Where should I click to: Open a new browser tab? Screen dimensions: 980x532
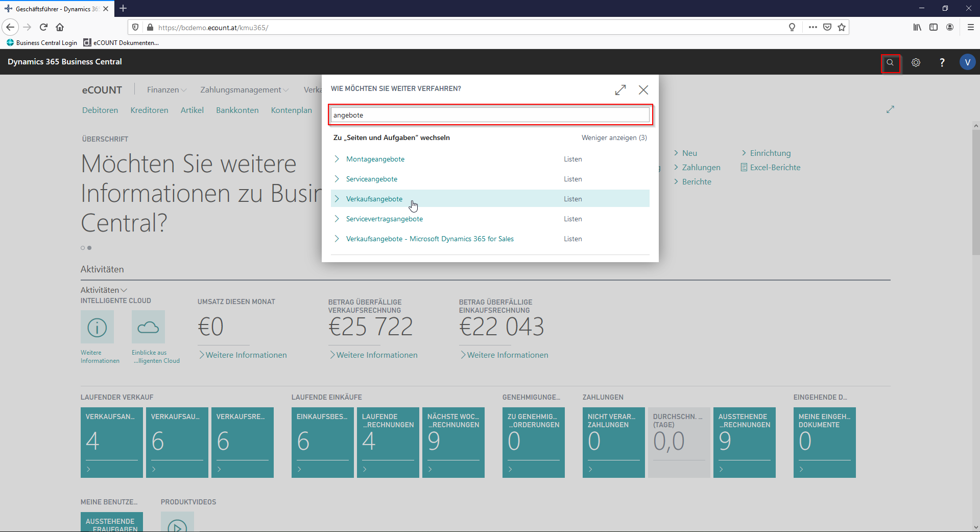point(123,9)
